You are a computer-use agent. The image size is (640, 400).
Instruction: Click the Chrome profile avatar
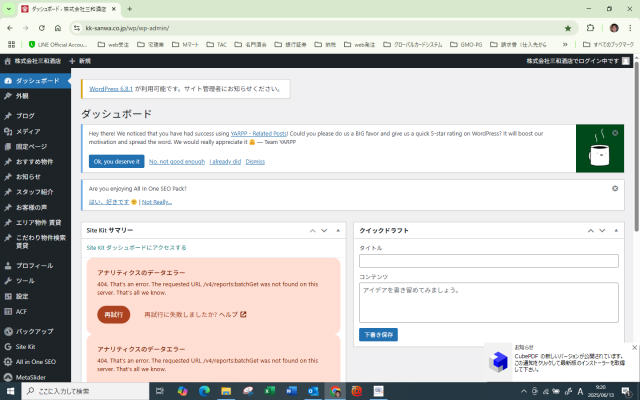(614, 28)
